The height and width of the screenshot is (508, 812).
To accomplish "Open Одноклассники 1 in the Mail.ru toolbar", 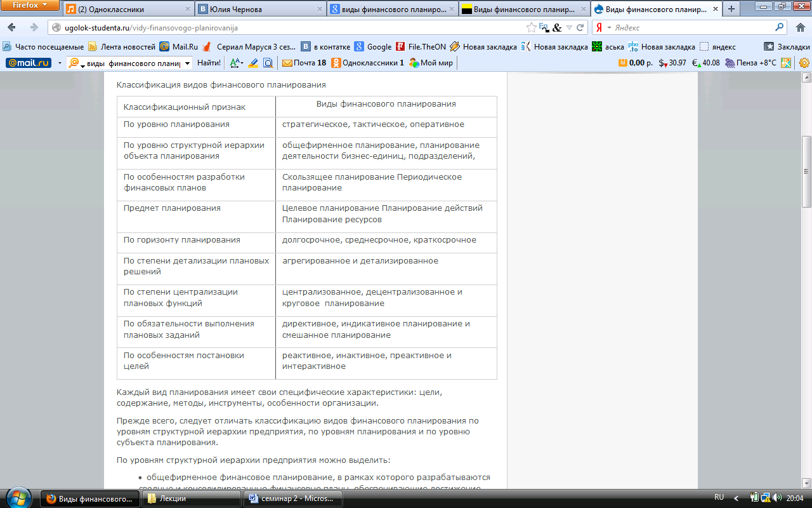I will [367, 63].
